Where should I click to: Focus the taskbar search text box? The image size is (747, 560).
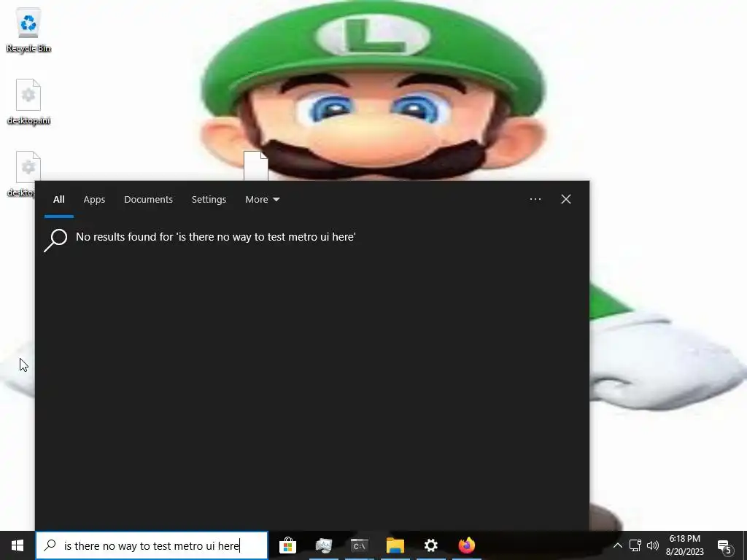tap(152, 545)
